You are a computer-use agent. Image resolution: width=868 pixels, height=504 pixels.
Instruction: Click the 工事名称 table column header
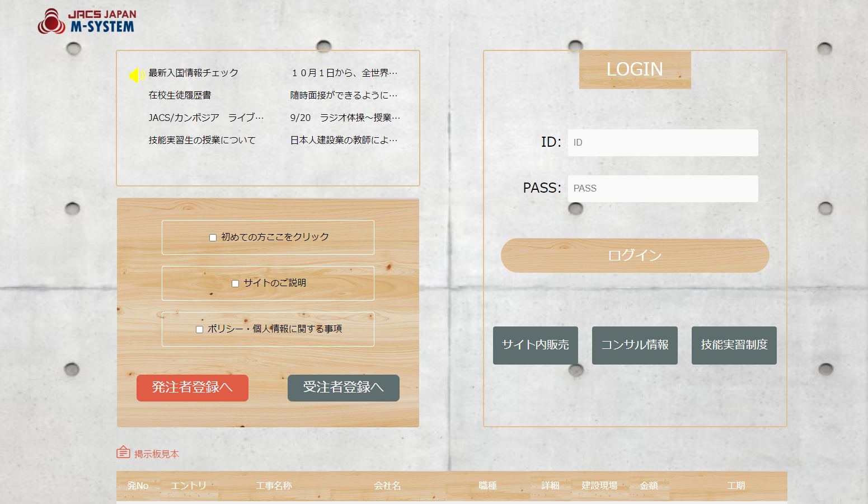tap(274, 486)
